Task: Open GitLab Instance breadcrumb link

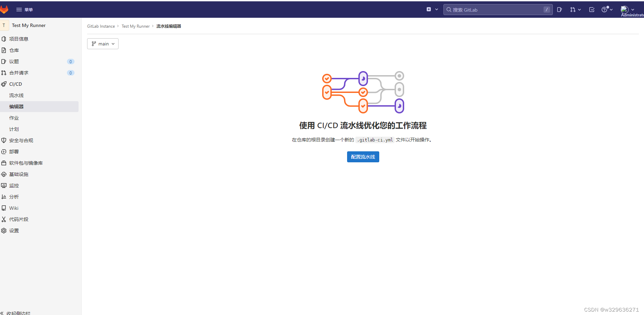Action: coord(101,26)
